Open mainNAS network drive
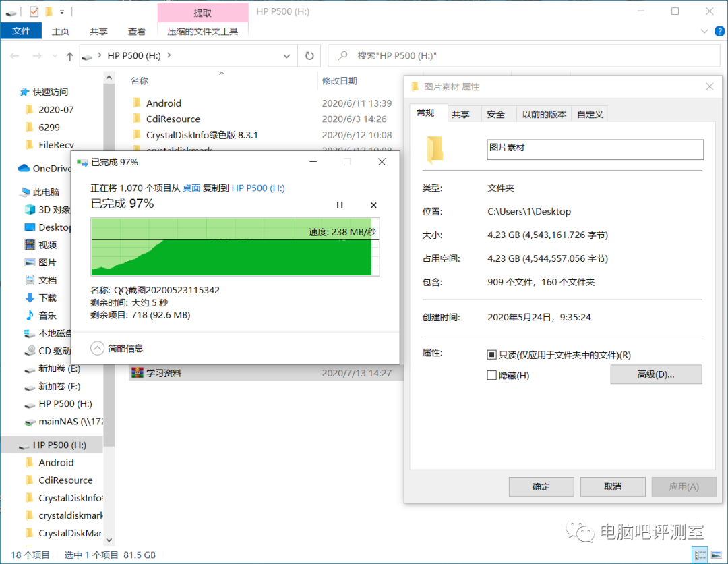The image size is (728, 564). [x=69, y=422]
